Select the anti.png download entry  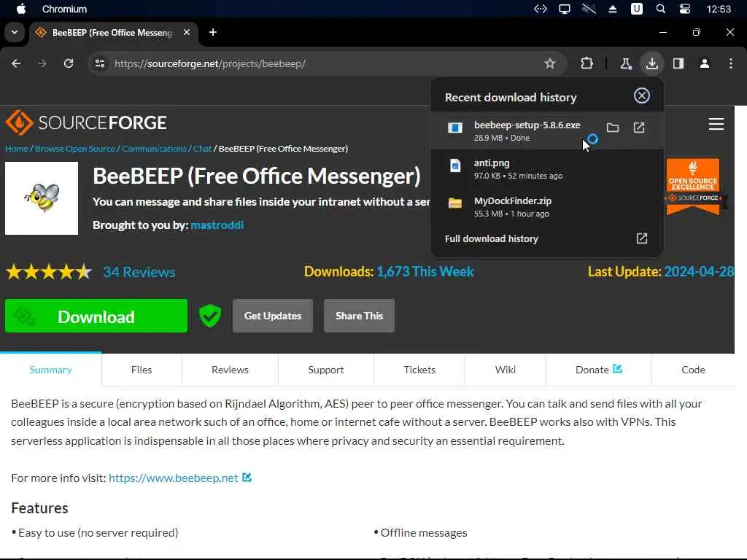click(547, 168)
